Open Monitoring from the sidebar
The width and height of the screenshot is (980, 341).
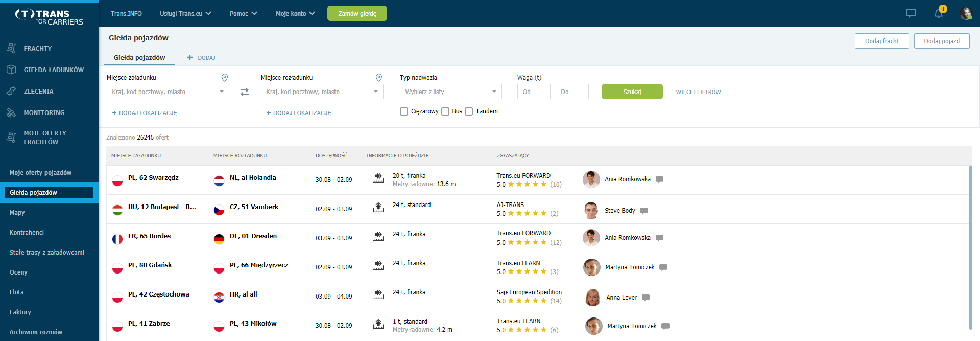(x=44, y=112)
